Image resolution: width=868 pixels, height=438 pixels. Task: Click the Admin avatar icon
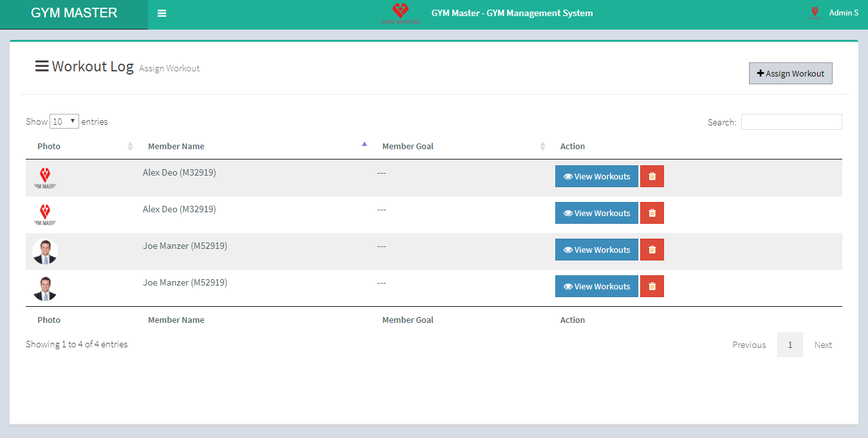click(815, 13)
